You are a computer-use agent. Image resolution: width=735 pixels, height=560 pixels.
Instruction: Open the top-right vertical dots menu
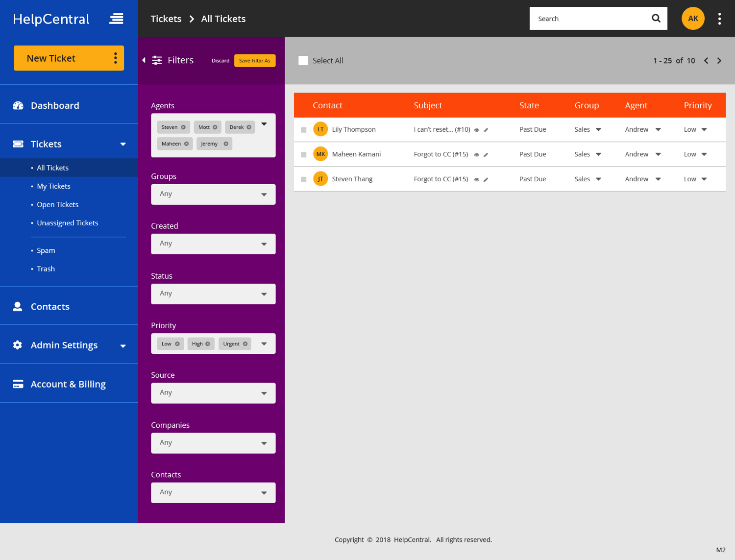[719, 19]
